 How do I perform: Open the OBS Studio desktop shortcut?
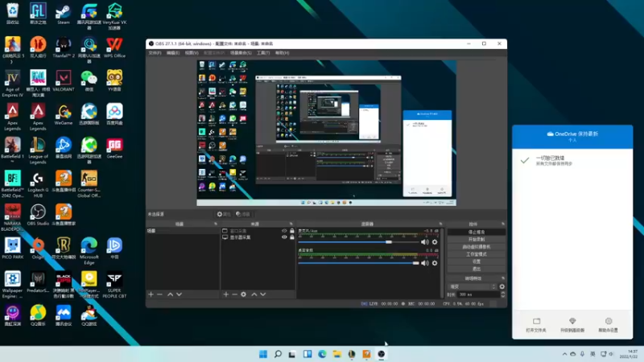click(38, 216)
